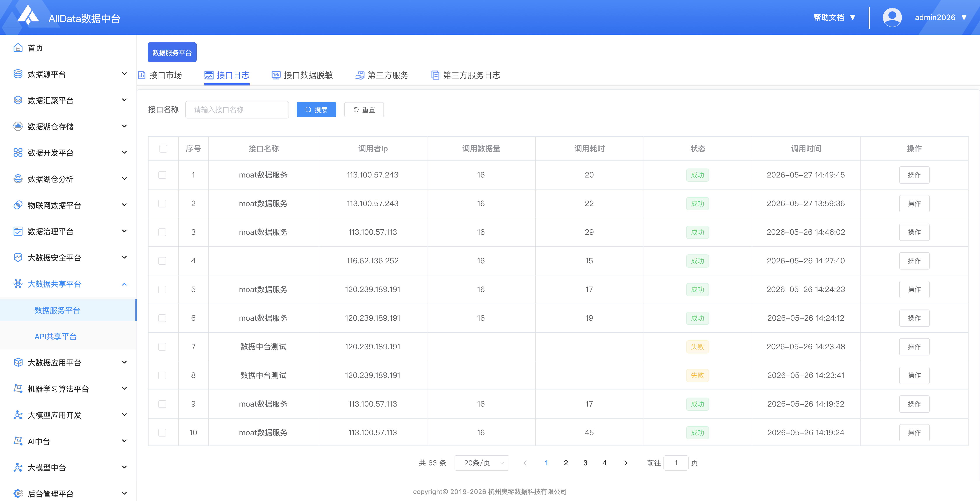
Task: Collapse the 大数据共享平台 chevron
Action: click(x=124, y=284)
